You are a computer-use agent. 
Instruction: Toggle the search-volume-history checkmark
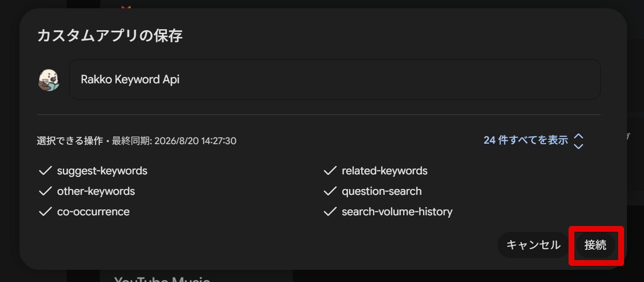330,212
